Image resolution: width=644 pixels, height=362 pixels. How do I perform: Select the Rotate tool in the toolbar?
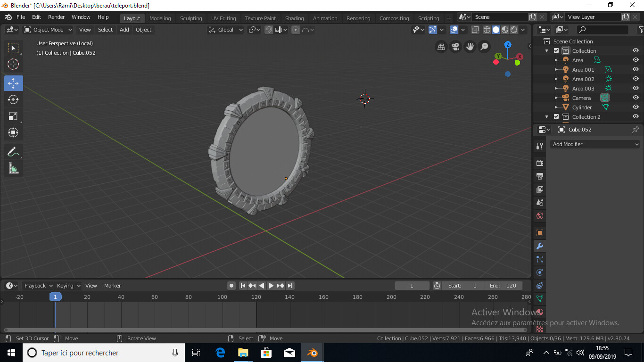tap(13, 99)
